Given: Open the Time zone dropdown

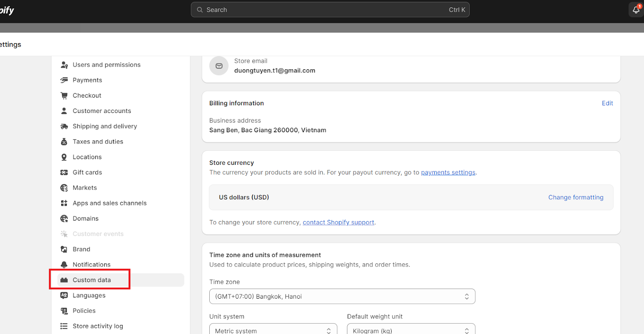Looking at the screenshot, I should 342,296.
